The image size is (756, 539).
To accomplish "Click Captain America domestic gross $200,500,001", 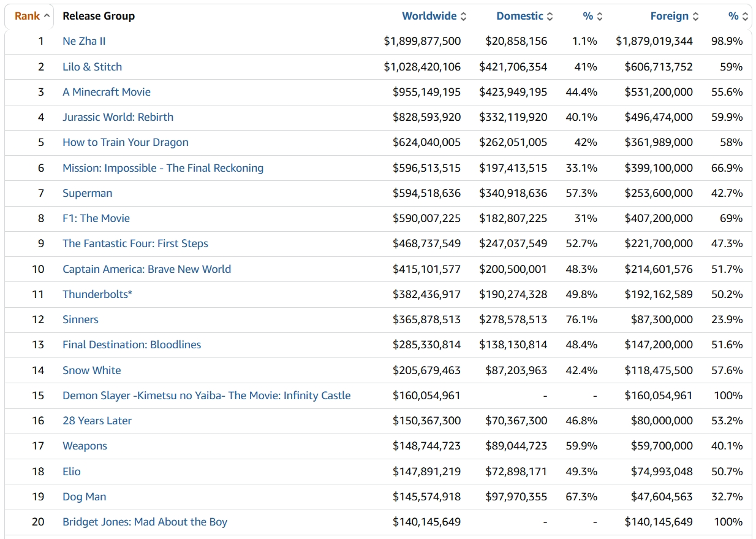I will (513, 269).
